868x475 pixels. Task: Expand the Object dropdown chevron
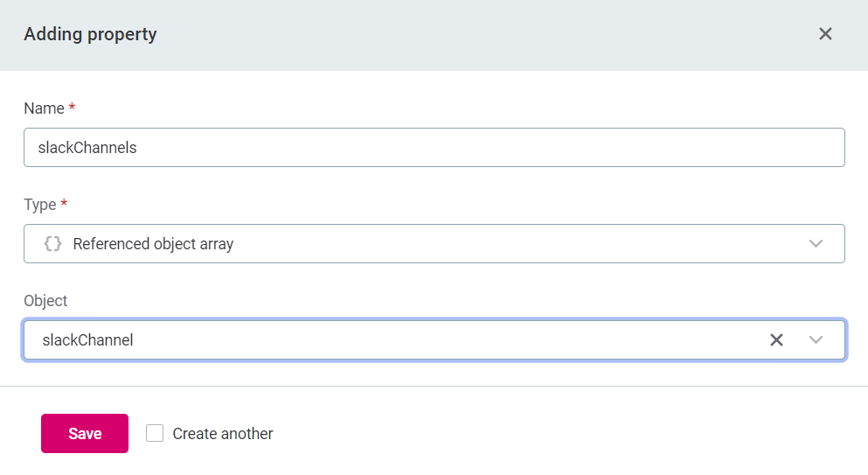tap(816, 340)
